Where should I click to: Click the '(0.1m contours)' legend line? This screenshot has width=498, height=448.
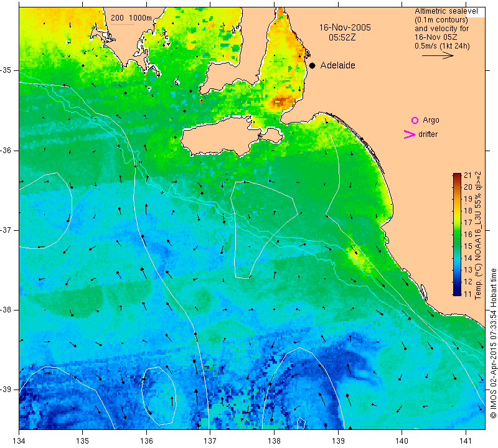pos(441,20)
